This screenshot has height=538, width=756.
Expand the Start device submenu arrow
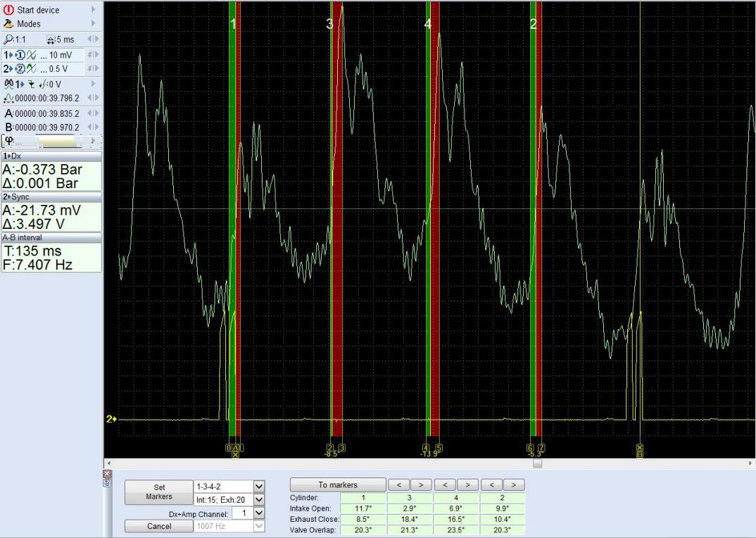(x=93, y=10)
